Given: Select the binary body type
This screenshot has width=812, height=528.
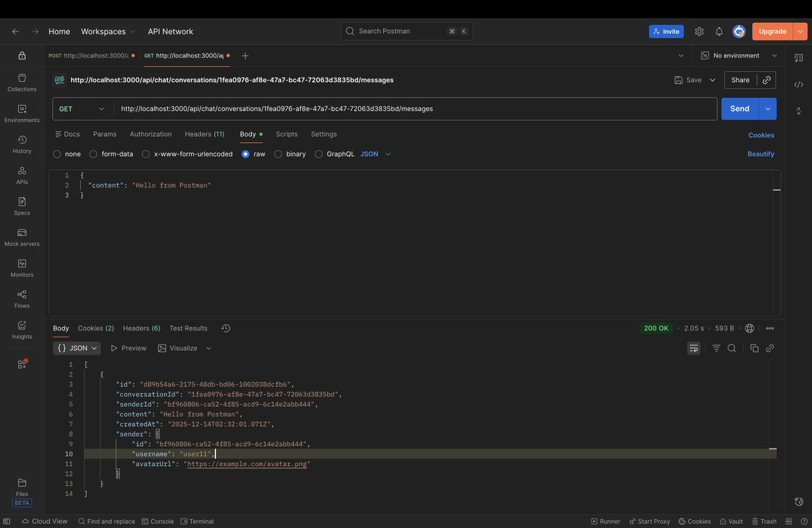Looking at the screenshot, I should [290, 154].
